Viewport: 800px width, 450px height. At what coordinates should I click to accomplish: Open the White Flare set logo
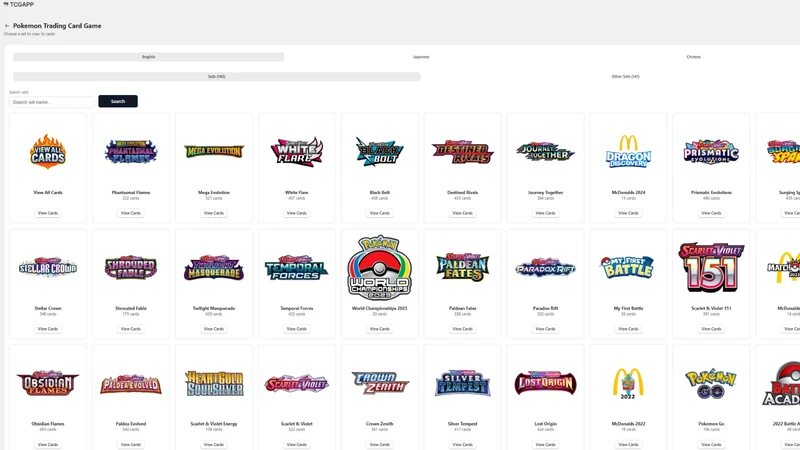(296, 152)
